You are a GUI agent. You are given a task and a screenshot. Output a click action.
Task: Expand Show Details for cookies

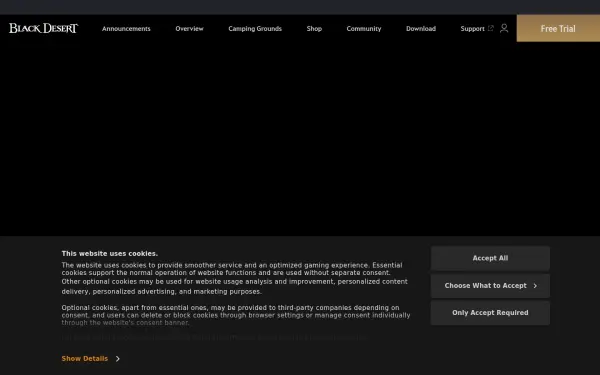[91, 359]
